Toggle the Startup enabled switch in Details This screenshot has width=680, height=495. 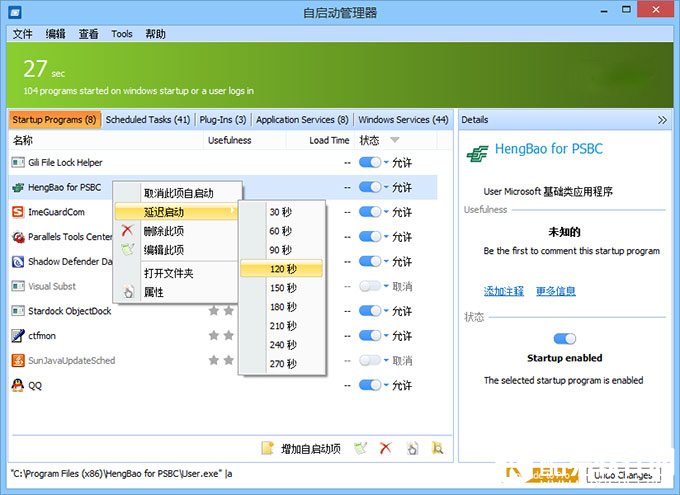coord(565,338)
